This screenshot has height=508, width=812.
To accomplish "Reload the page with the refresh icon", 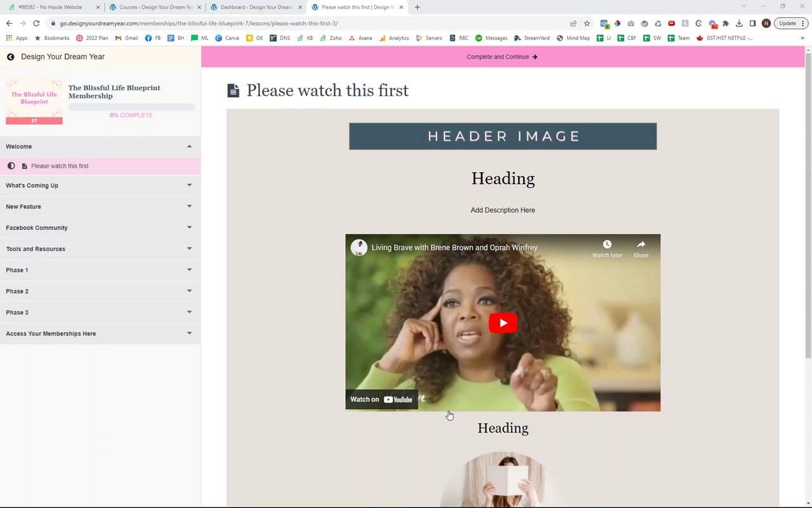I will 36,23.
